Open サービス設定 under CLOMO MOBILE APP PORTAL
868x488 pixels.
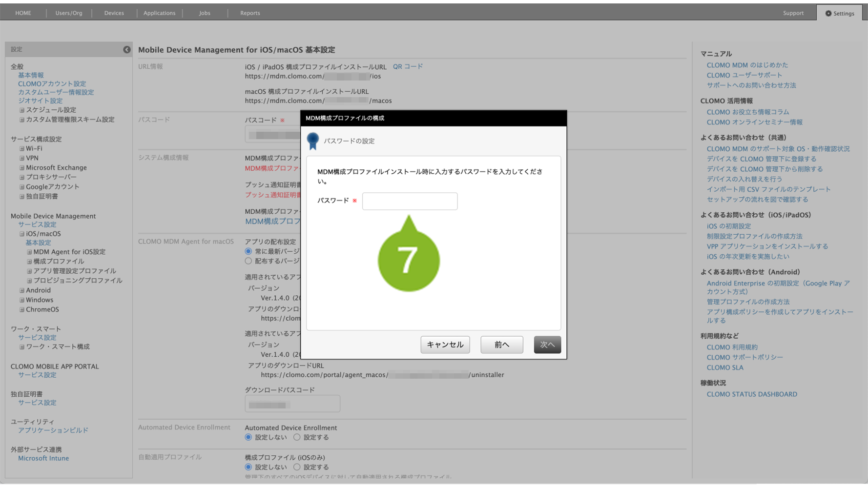tap(37, 375)
